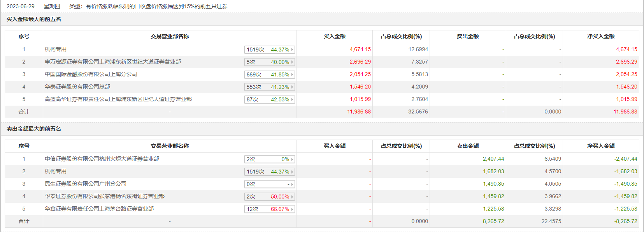644x232 pixels.
Task: Expand the 87次 42.53% dropdown
Action: (269, 99)
